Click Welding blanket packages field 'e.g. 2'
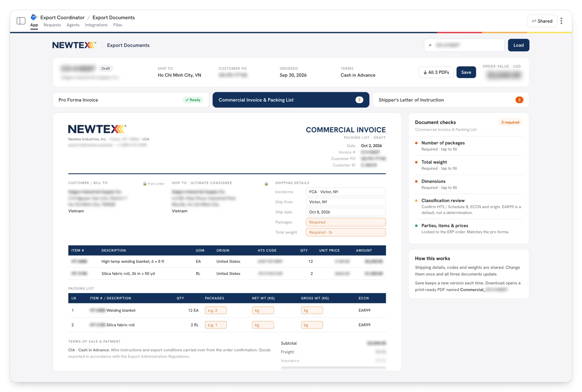Screen dimensions: 582x392 click(x=216, y=310)
